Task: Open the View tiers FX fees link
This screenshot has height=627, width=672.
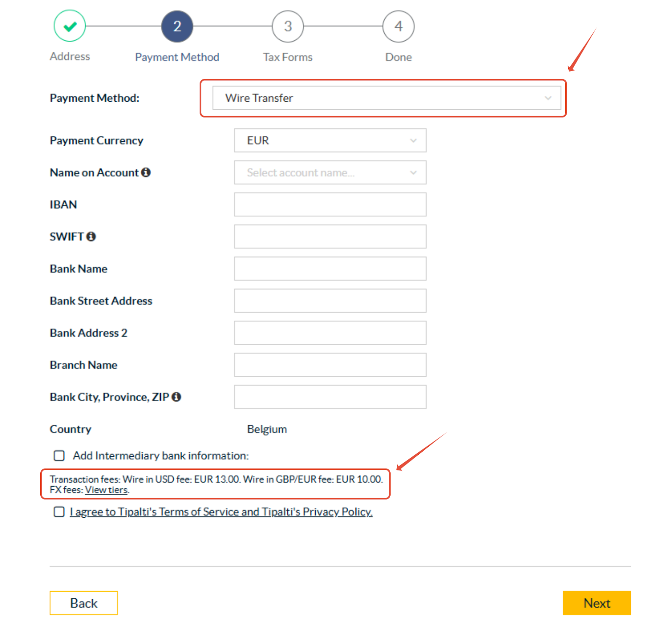Action: (x=106, y=490)
